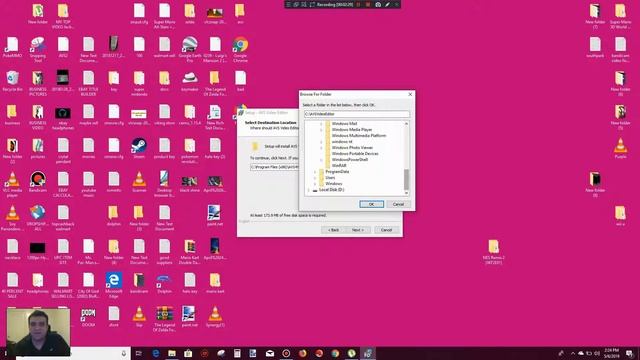Select the southpark file icon
Screen dimensions: 640x360
tap(595, 47)
